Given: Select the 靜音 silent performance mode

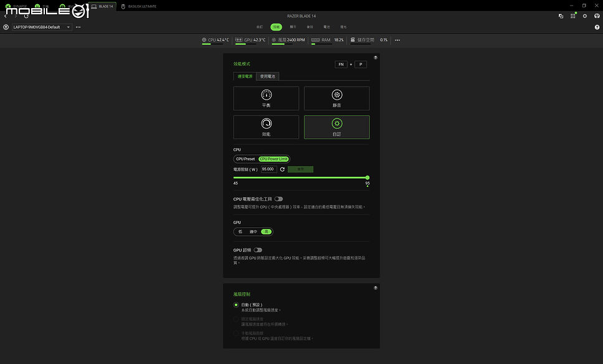Looking at the screenshot, I should (x=337, y=98).
